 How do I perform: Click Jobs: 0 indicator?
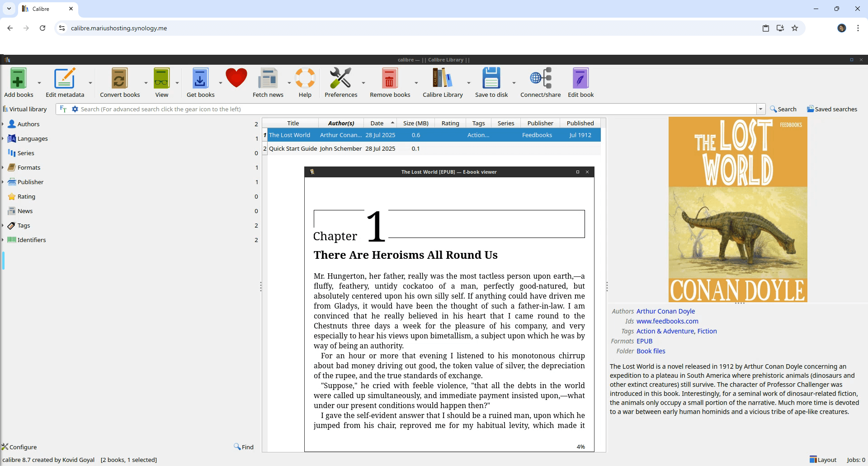(856, 460)
